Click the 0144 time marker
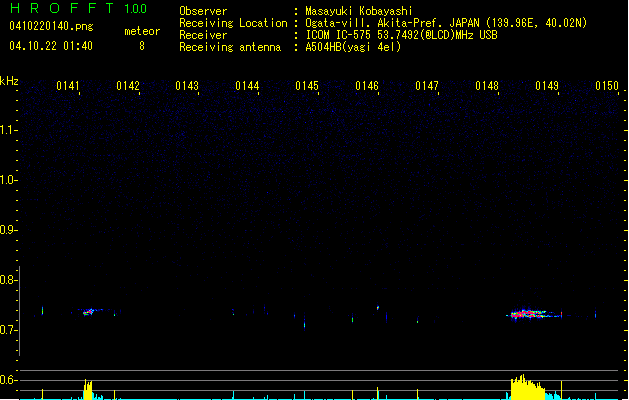 point(247,86)
